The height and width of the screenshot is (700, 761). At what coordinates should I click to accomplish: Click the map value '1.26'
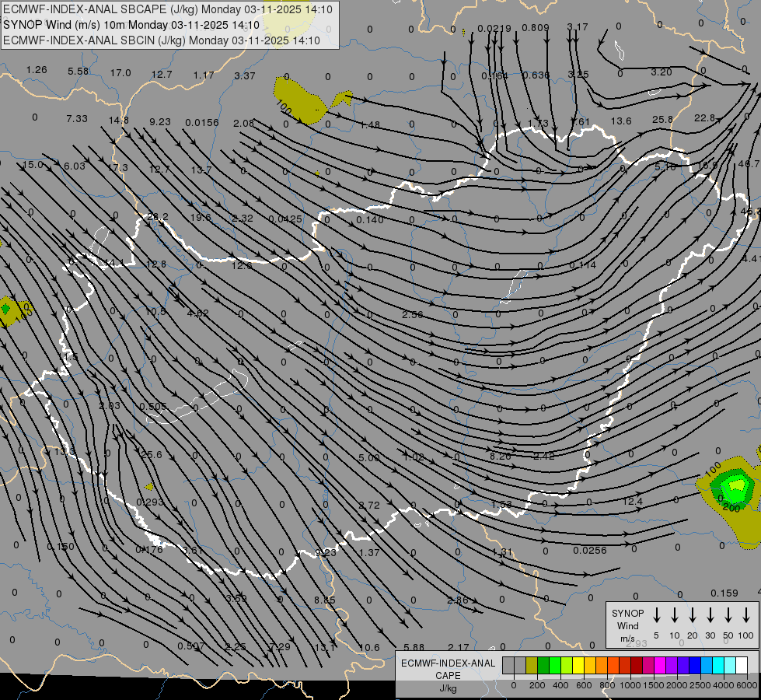[x=37, y=70]
